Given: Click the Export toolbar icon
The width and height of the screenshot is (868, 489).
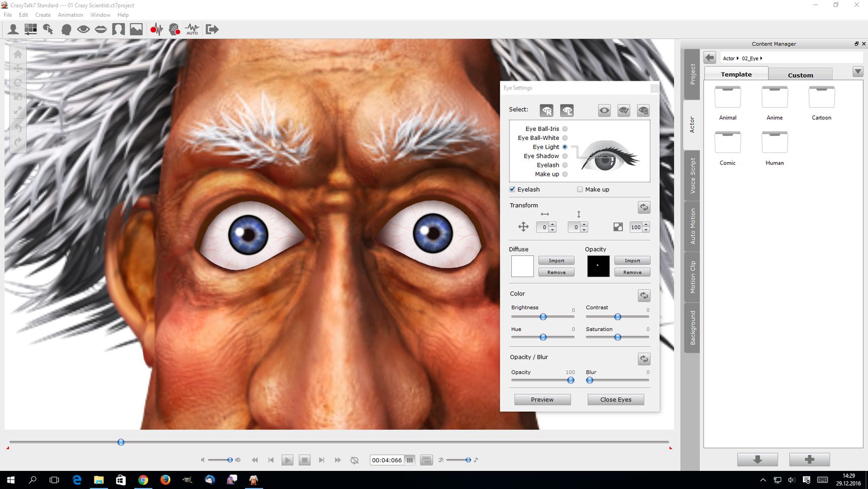Looking at the screenshot, I should point(212,29).
